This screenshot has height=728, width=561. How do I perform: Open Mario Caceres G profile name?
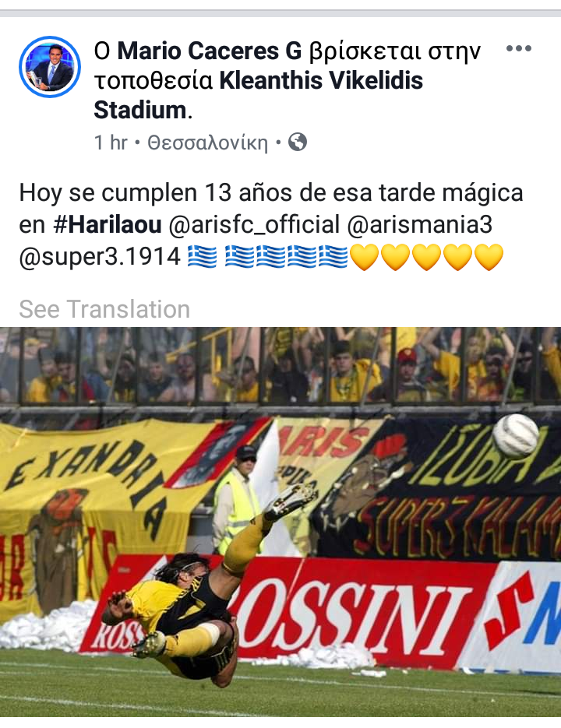210,51
